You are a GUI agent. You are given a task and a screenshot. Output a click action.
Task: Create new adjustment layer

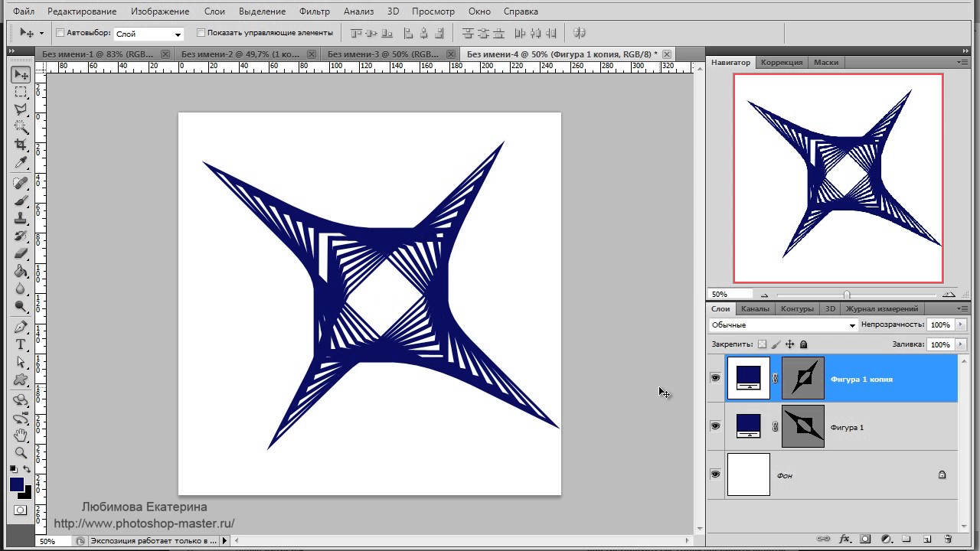887,539
